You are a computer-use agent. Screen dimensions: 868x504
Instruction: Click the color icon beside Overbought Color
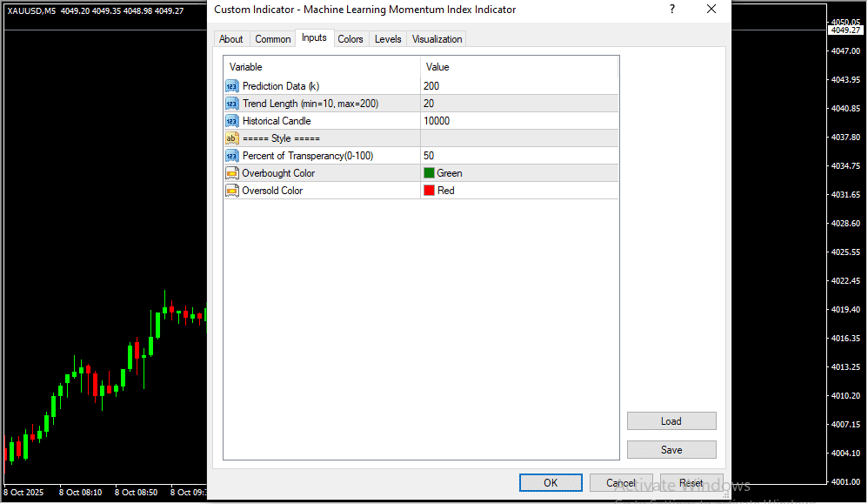[231, 173]
